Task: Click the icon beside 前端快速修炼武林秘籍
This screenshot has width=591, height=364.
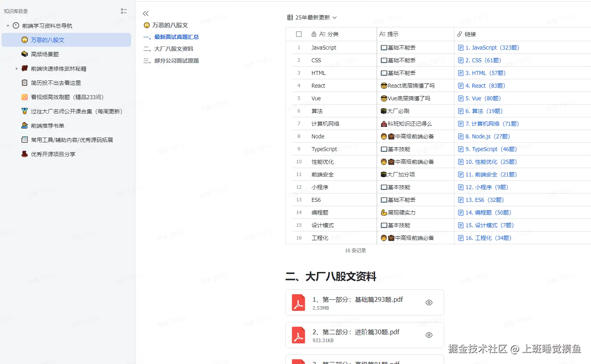Action: pyautogui.click(x=25, y=69)
